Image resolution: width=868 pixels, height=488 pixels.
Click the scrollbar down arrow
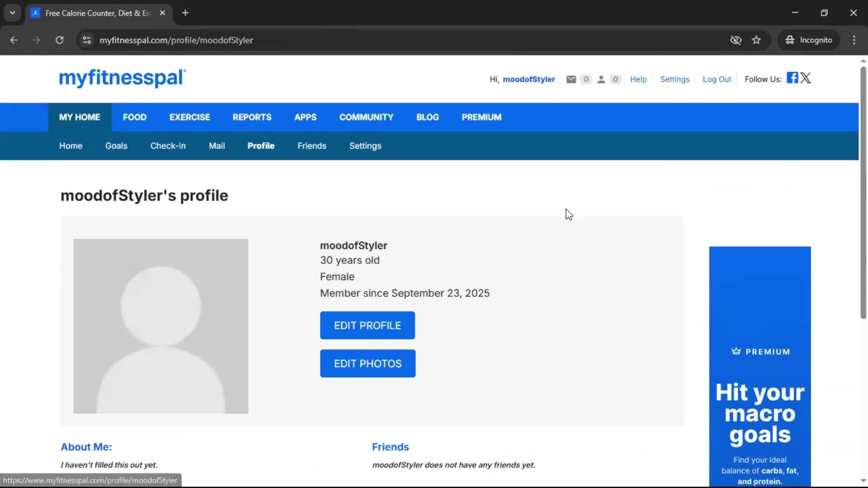863,481
